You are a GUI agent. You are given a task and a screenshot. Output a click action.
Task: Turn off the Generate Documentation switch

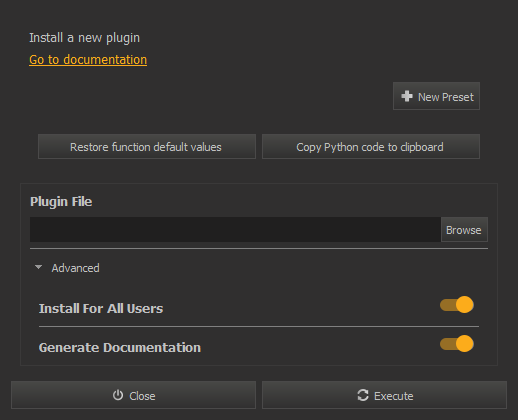(457, 344)
